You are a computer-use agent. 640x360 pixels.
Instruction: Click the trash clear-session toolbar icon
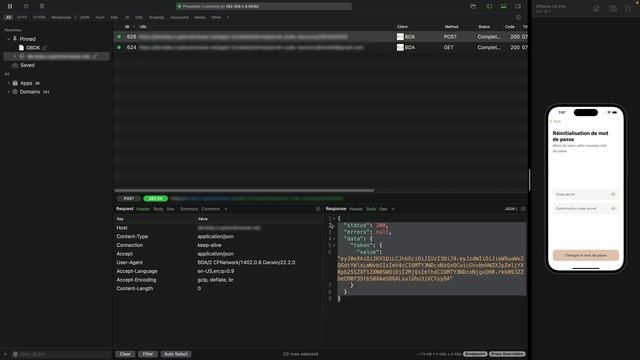tap(42, 6)
